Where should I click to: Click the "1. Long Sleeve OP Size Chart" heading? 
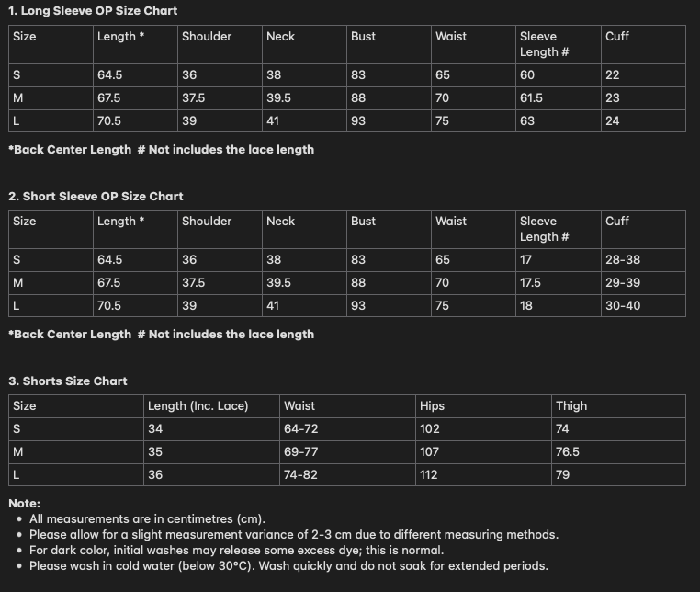pyautogui.click(x=93, y=11)
